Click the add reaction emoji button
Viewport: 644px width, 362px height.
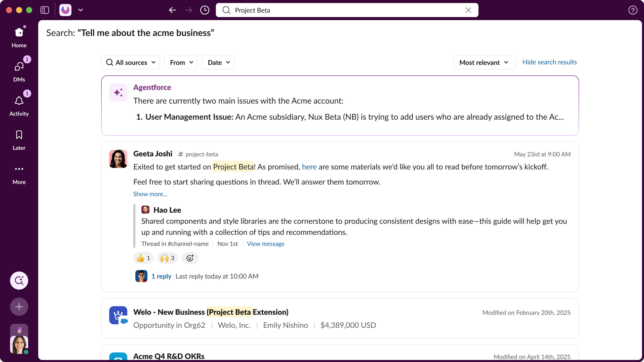[x=190, y=258]
